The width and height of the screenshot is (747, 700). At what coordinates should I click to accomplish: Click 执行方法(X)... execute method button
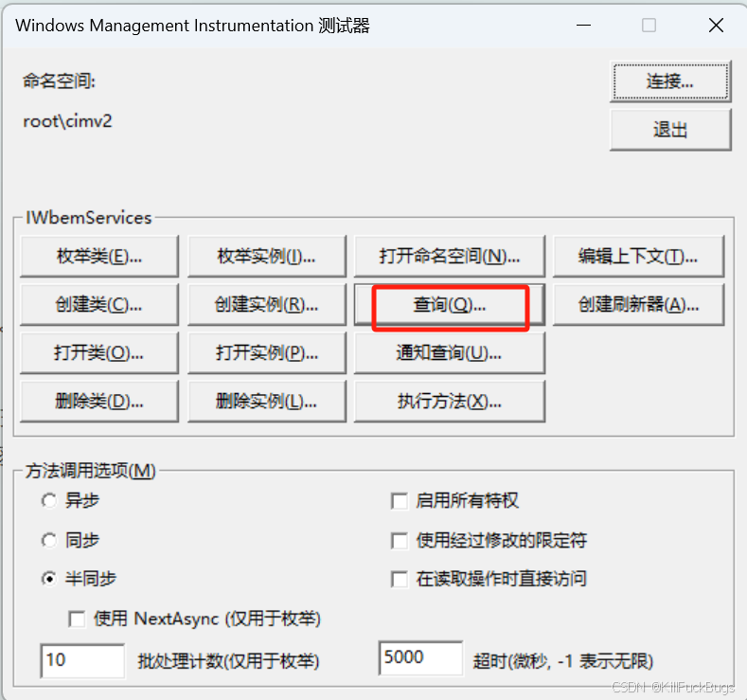click(x=450, y=402)
